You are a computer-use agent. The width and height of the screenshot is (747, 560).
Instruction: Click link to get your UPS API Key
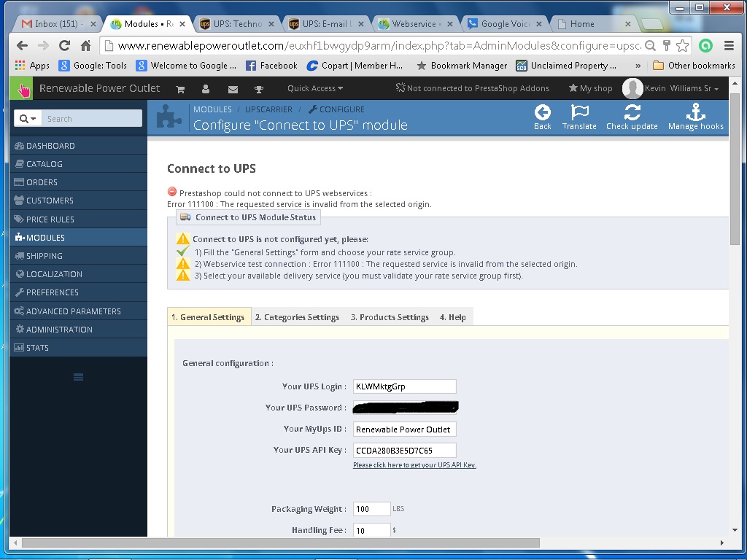[x=414, y=464]
